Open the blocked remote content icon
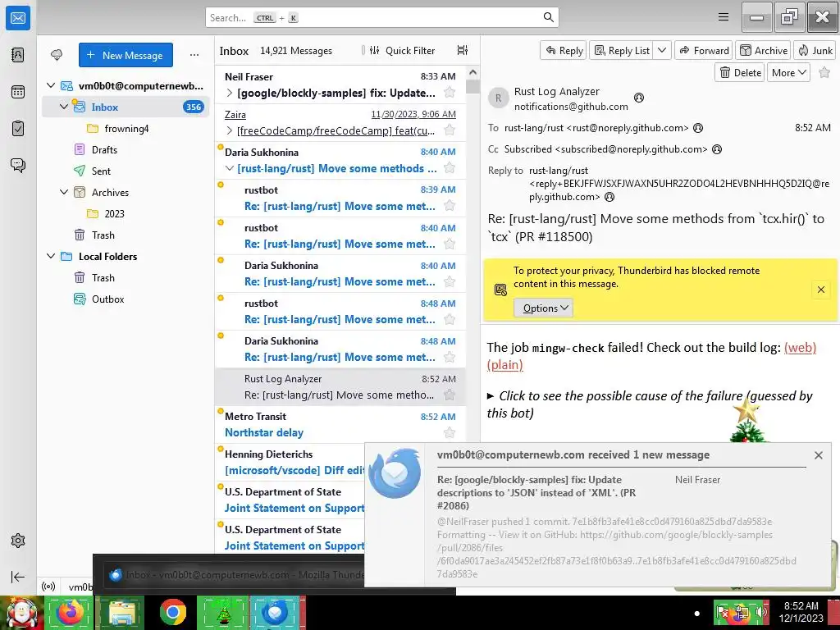 [x=500, y=290]
